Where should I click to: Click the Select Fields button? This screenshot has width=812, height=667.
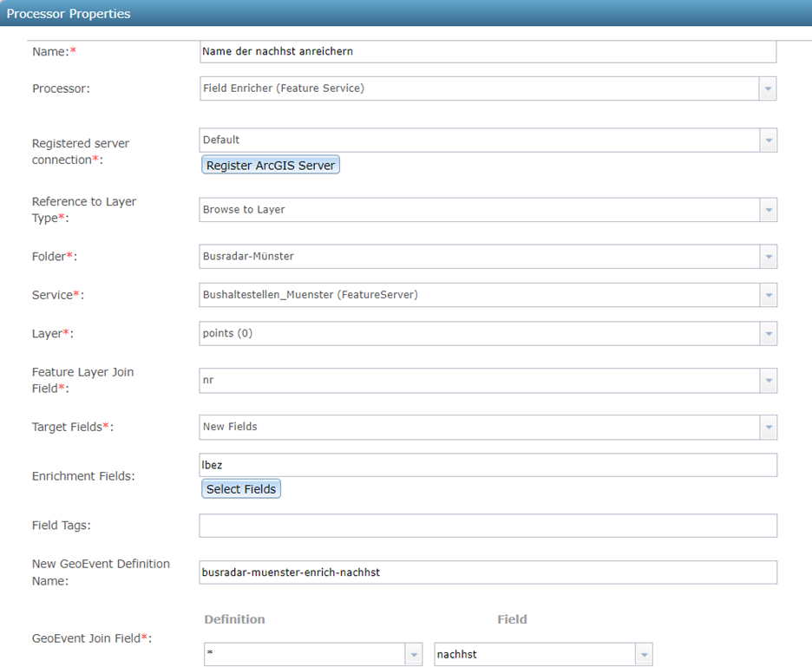pyautogui.click(x=241, y=489)
